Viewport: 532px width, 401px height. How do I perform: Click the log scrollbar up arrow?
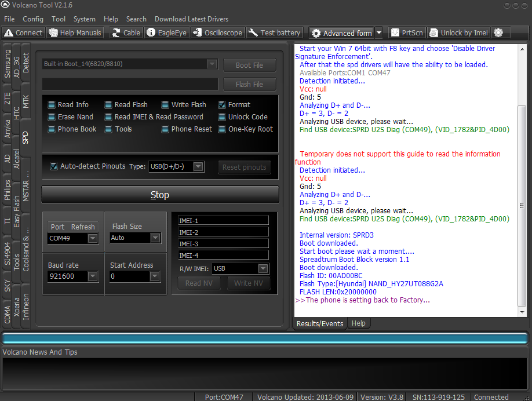[x=522, y=49]
